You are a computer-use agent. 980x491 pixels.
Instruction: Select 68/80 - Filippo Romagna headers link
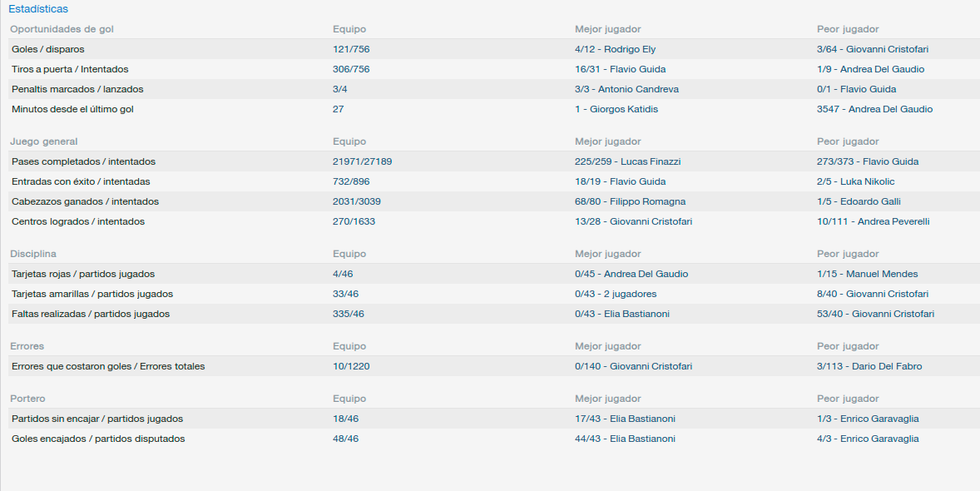[x=630, y=202]
